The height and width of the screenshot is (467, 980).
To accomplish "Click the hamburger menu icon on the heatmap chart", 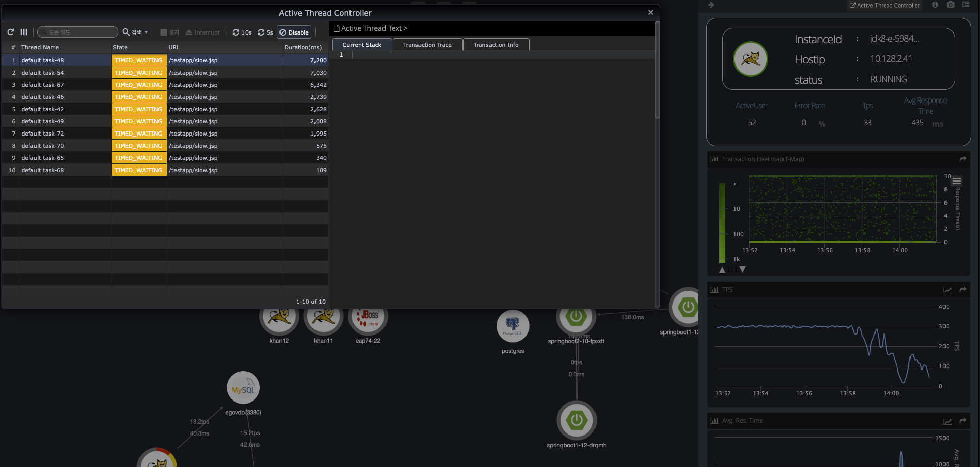I will [957, 181].
